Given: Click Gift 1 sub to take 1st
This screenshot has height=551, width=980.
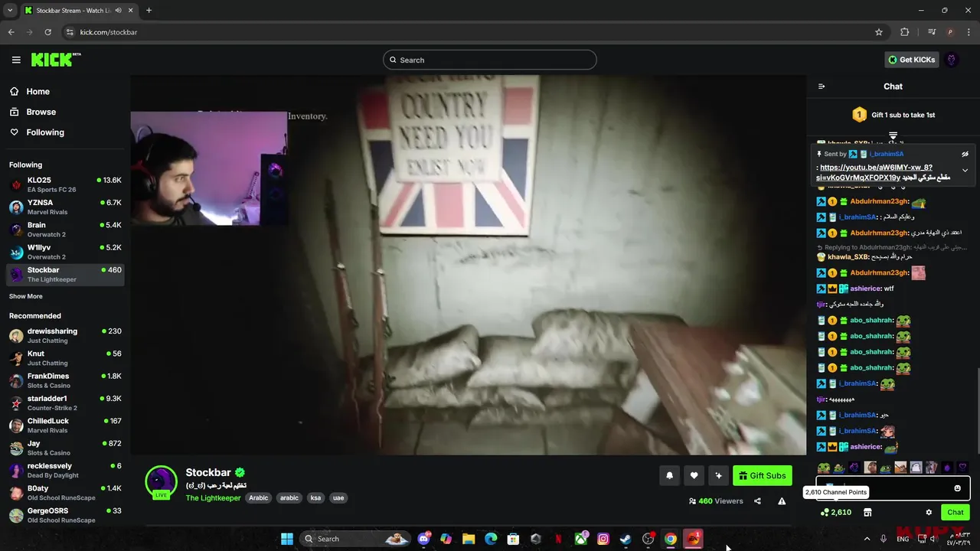Looking at the screenshot, I should pyautogui.click(x=893, y=115).
